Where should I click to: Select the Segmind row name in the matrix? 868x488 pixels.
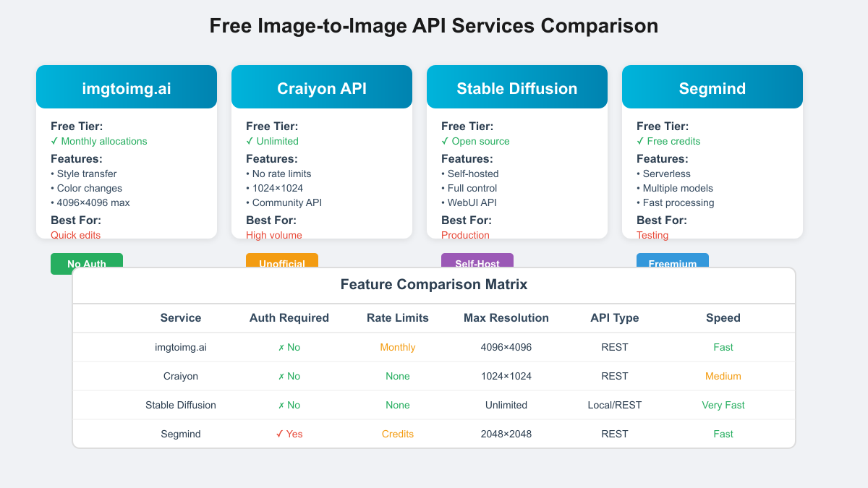[x=181, y=434]
